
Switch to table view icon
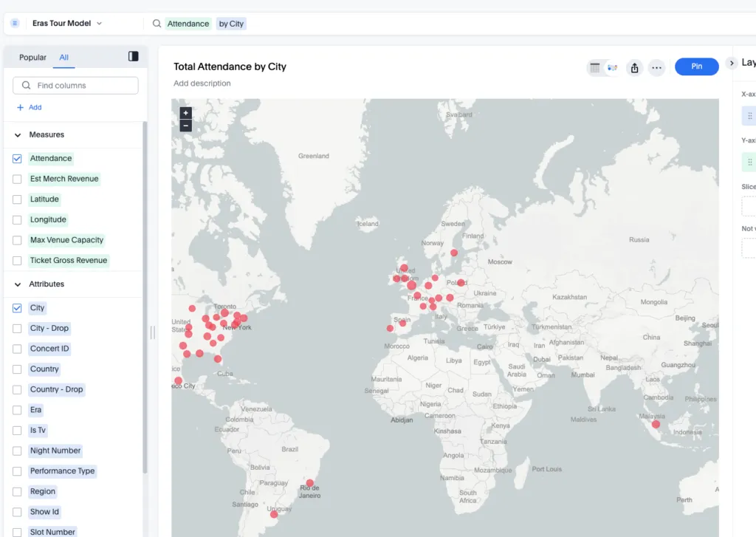tap(595, 68)
